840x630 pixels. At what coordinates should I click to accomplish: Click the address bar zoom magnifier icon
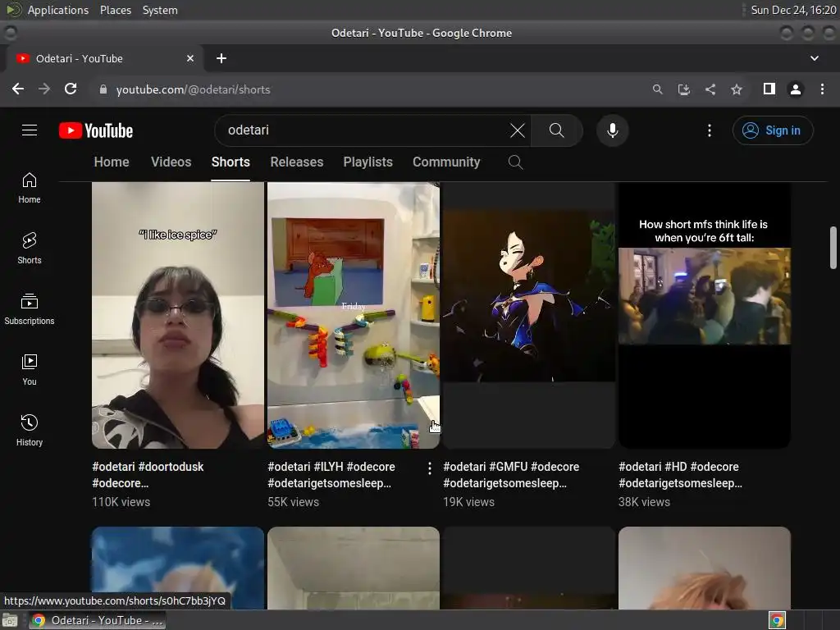tap(657, 89)
